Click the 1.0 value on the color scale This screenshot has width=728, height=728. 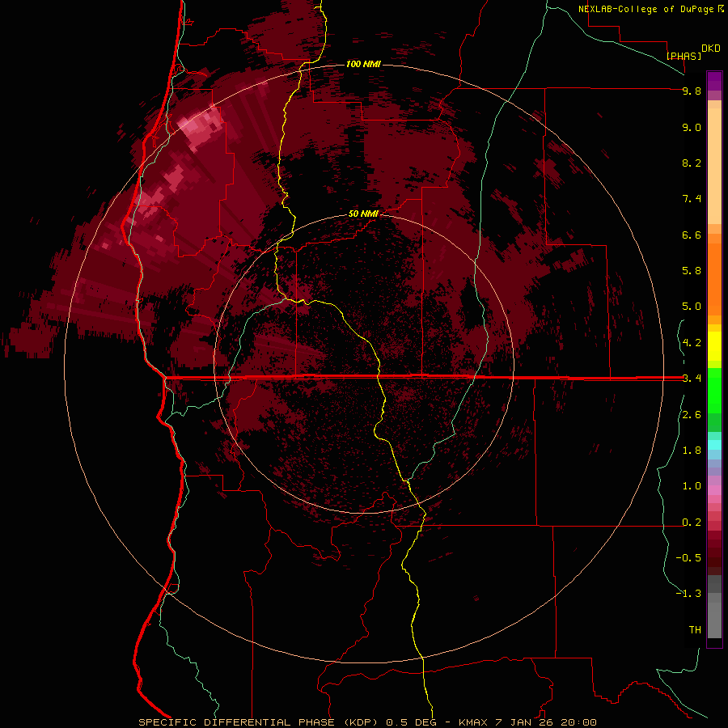click(x=692, y=486)
